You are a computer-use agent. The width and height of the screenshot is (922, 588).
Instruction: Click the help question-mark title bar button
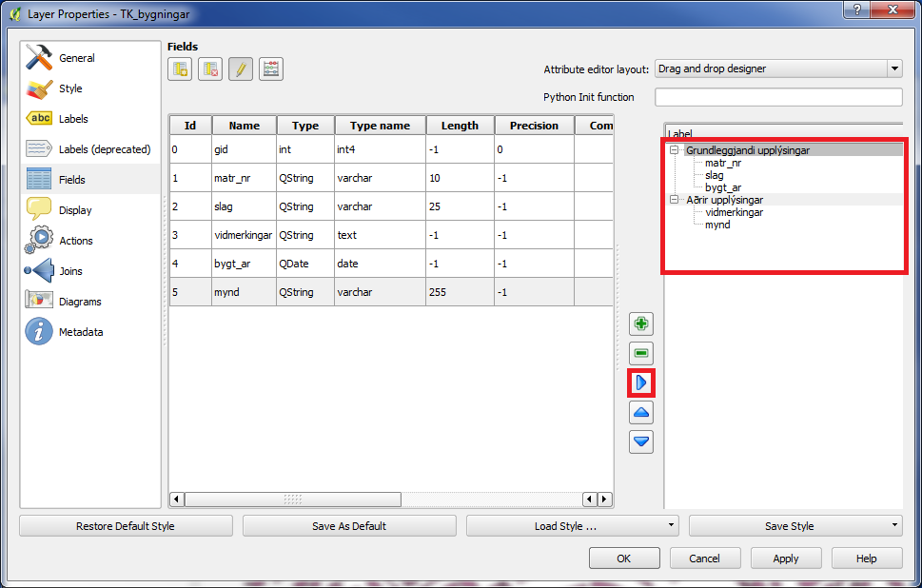856,10
